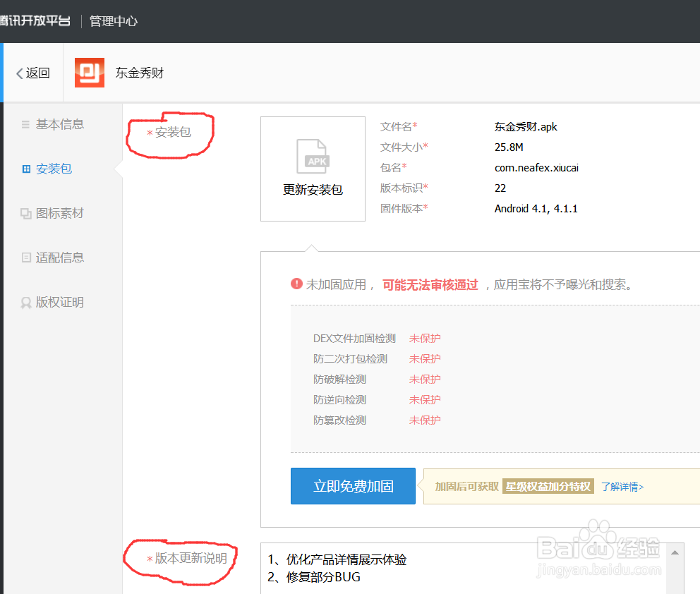
Task: Click 未保护 status beside 防篡改检测
Action: pyautogui.click(x=425, y=420)
